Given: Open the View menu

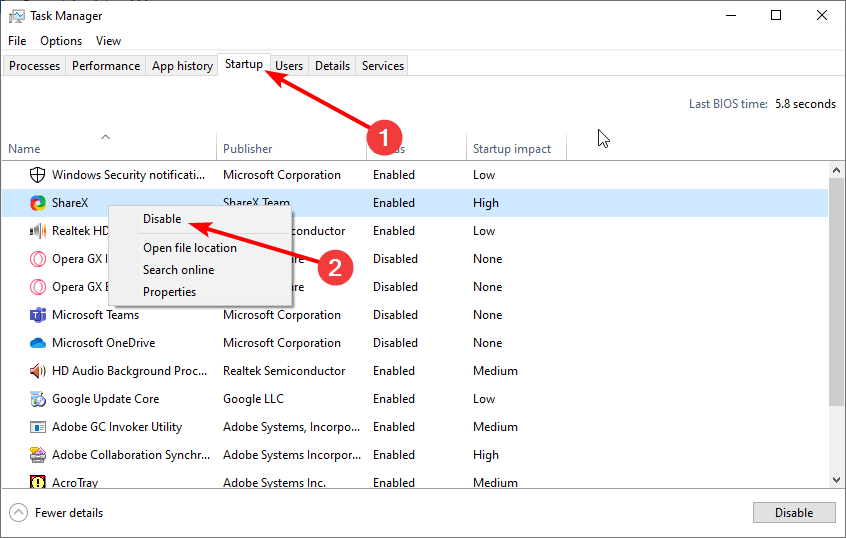Looking at the screenshot, I should click(108, 41).
